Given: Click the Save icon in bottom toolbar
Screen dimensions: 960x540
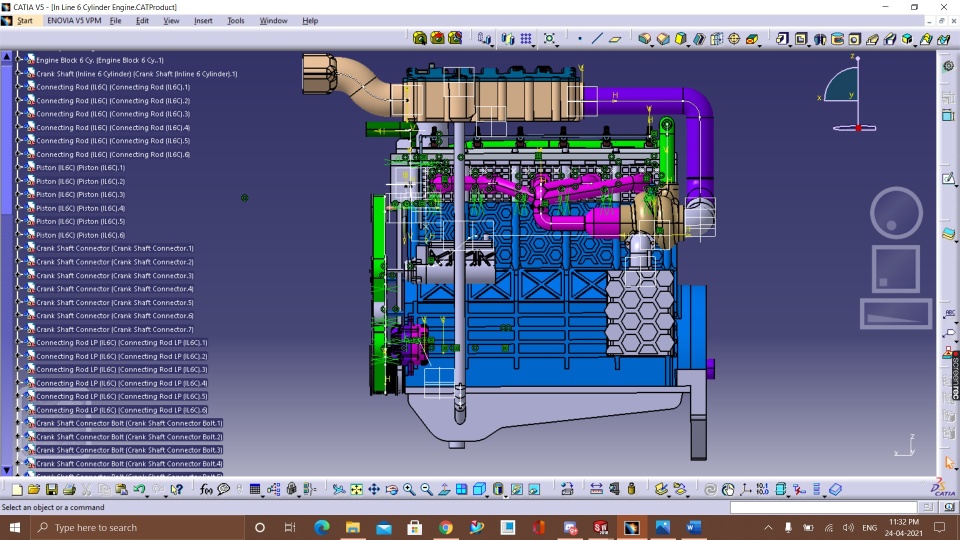Looking at the screenshot, I should (x=52, y=490).
